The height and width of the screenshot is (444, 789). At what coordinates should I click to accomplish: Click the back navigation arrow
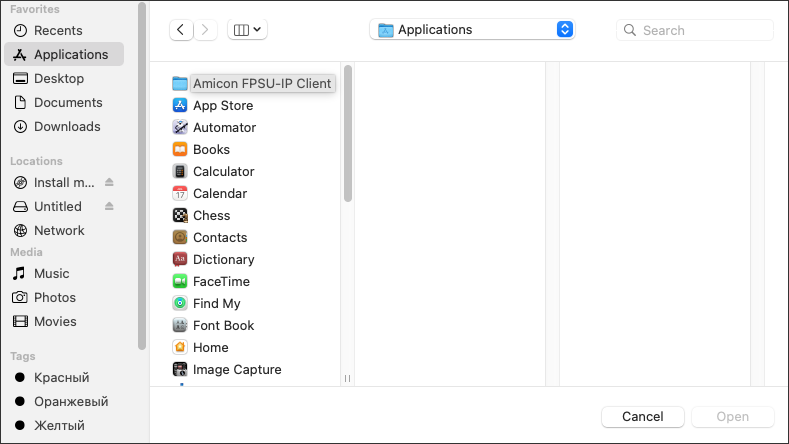click(181, 30)
